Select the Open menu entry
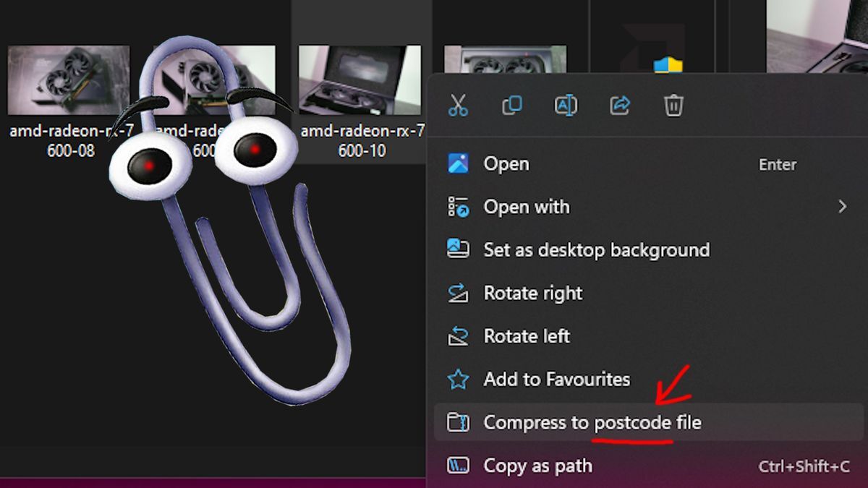The height and width of the screenshot is (488, 868). (x=506, y=164)
